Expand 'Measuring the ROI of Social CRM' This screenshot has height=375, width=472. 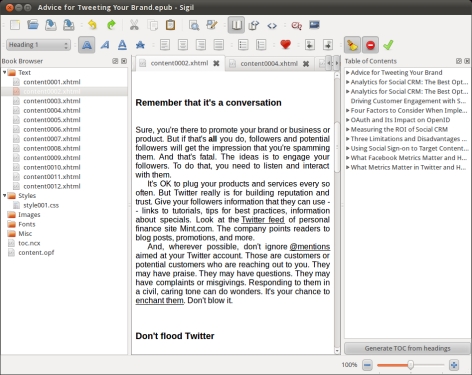[348, 129]
